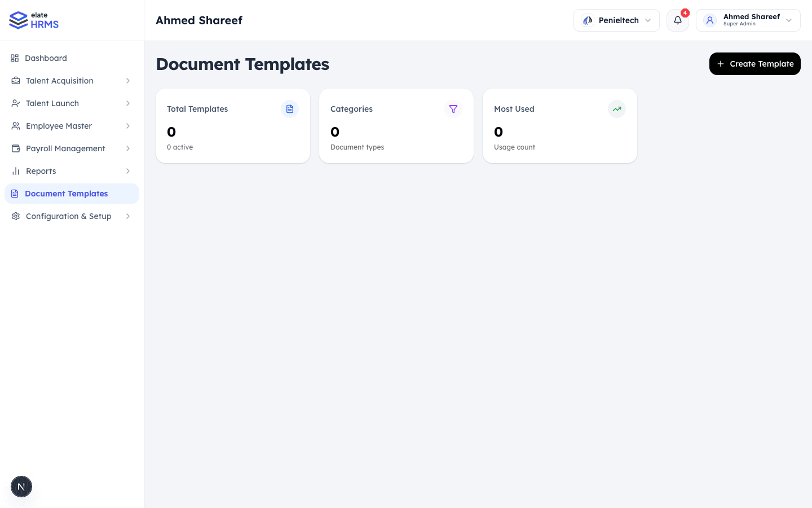Viewport: 812px width, 508px height.
Task: Click the Most Used trending graph icon
Action: click(x=617, y=109)
